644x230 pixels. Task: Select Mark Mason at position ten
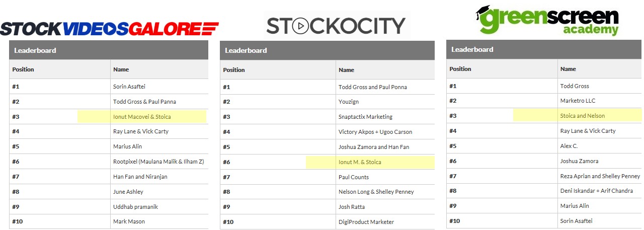[129, 221]
